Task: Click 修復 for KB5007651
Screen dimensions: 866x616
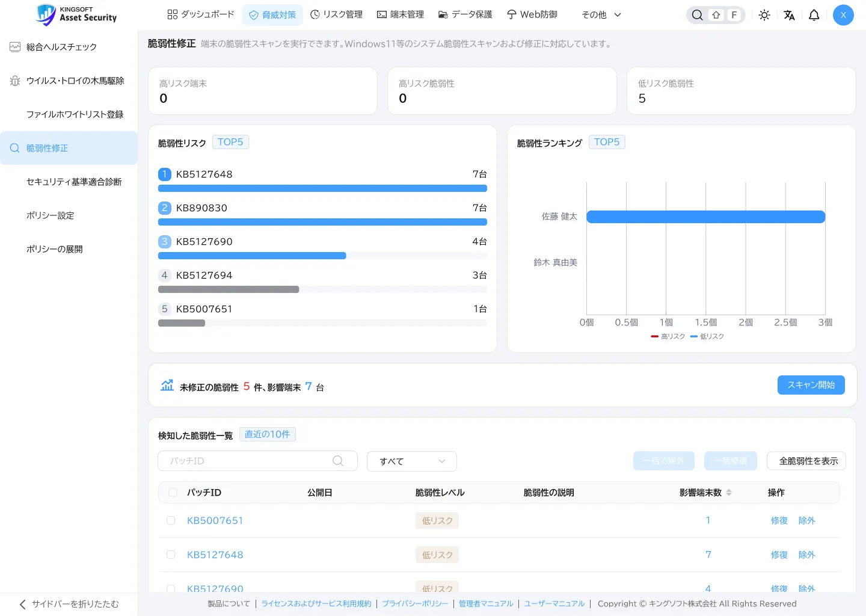Action: (x=779, y=520)
